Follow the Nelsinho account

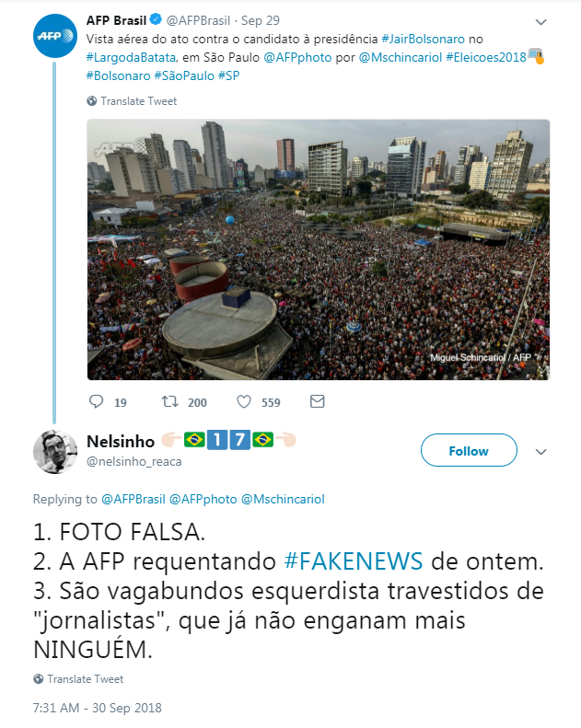pyautogui.click(x=469, y=450)
